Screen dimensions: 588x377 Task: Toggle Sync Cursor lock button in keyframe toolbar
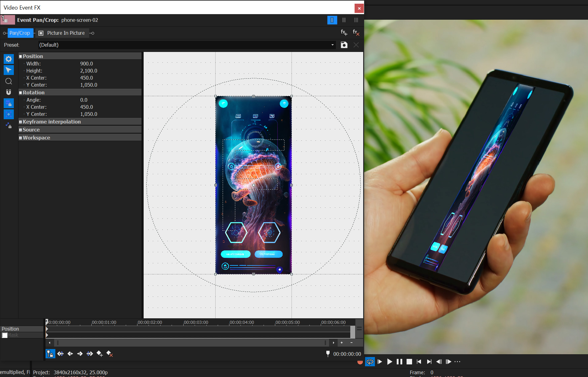click(x=50, y=354)
